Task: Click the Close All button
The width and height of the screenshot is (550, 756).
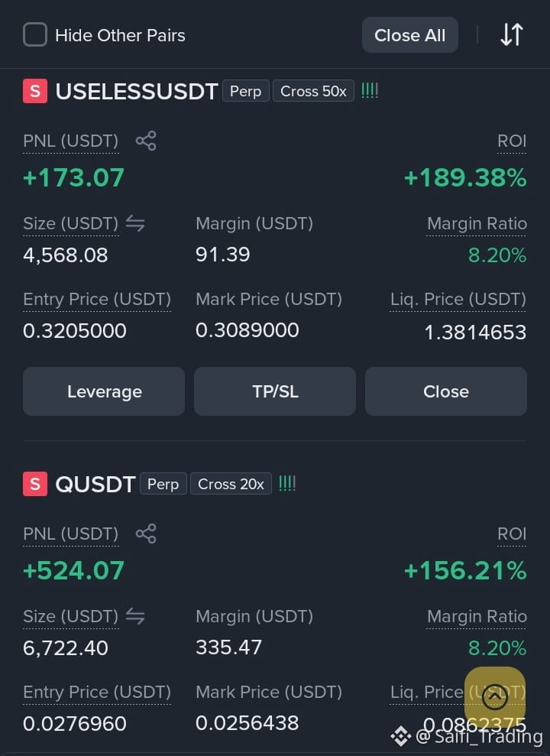Action: click(x=410, y=35)
